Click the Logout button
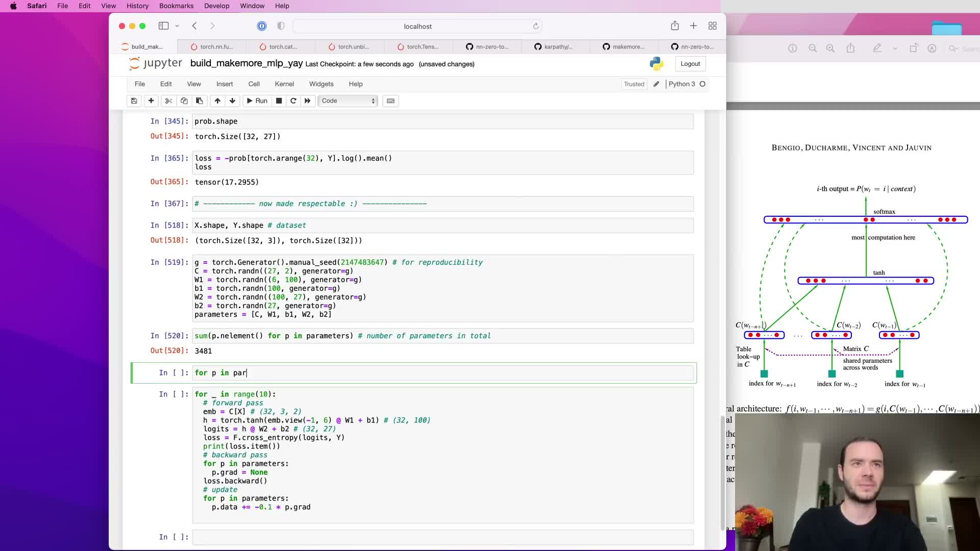980x551 pixels. coord(690,64)
